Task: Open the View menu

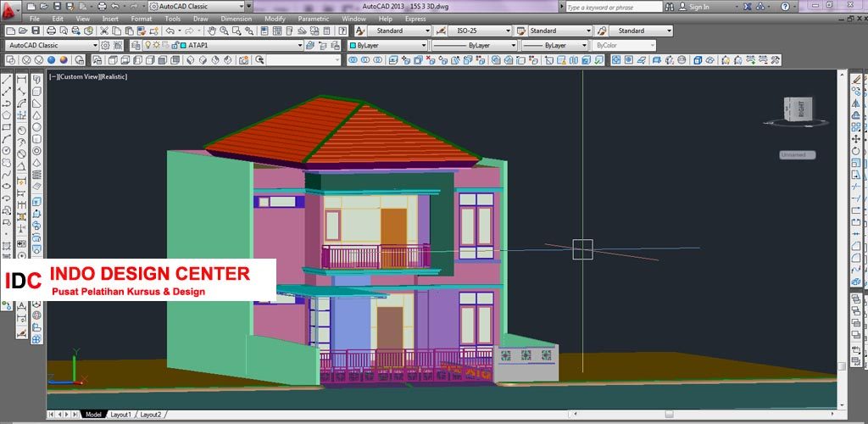Action: coord(83,19)
